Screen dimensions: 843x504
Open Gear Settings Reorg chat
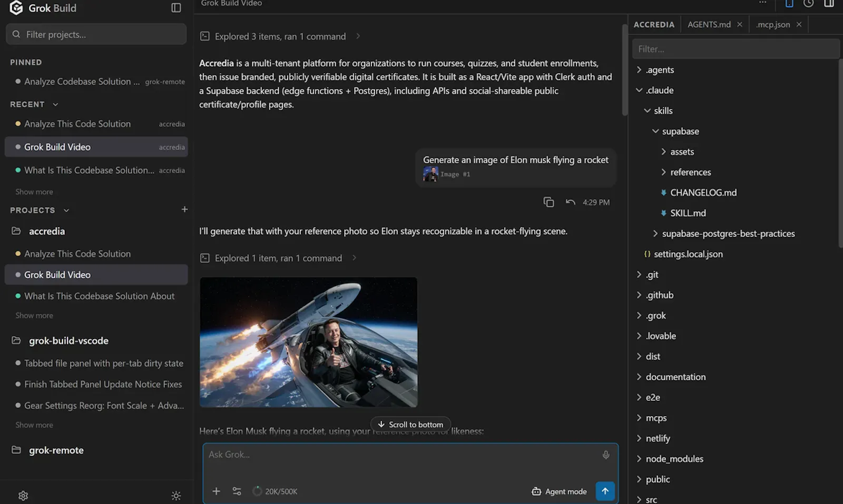point(100,406)
